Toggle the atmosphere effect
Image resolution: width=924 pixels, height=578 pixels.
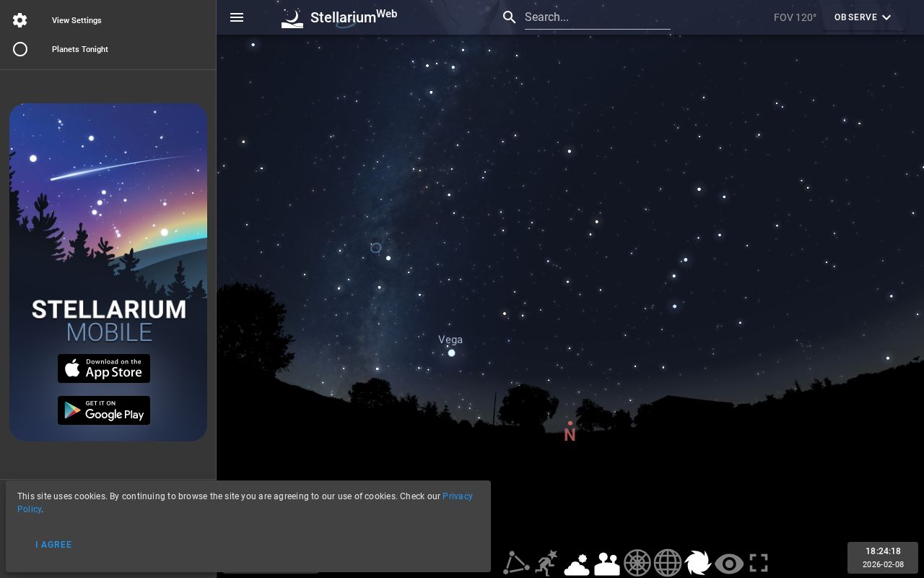tap(577, 564)
